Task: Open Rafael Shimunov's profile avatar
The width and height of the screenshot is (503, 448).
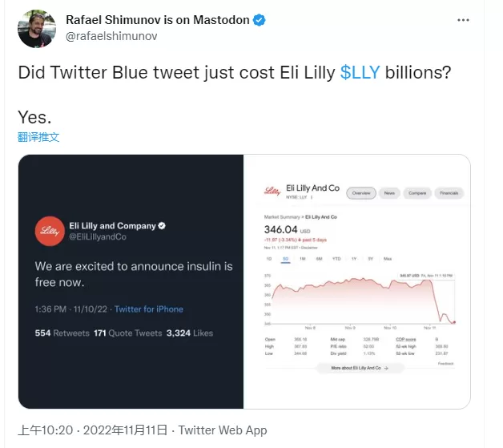Action: point(37,29)
